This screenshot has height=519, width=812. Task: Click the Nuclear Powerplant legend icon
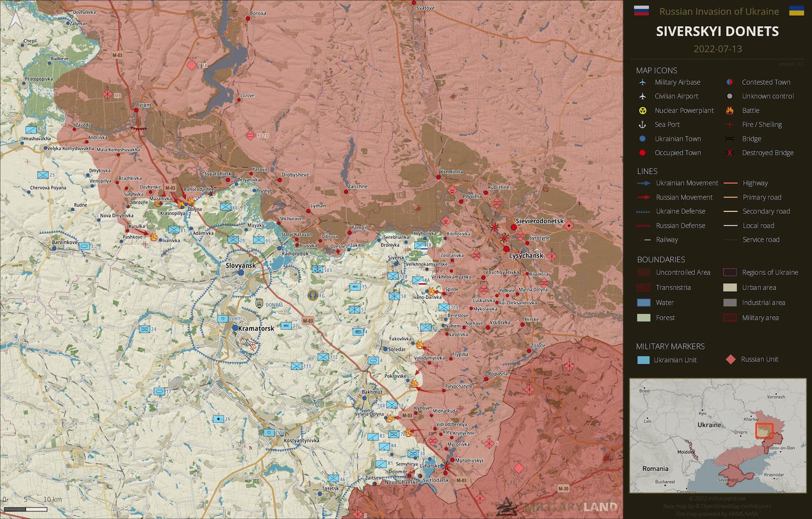[x=643, y=110]
